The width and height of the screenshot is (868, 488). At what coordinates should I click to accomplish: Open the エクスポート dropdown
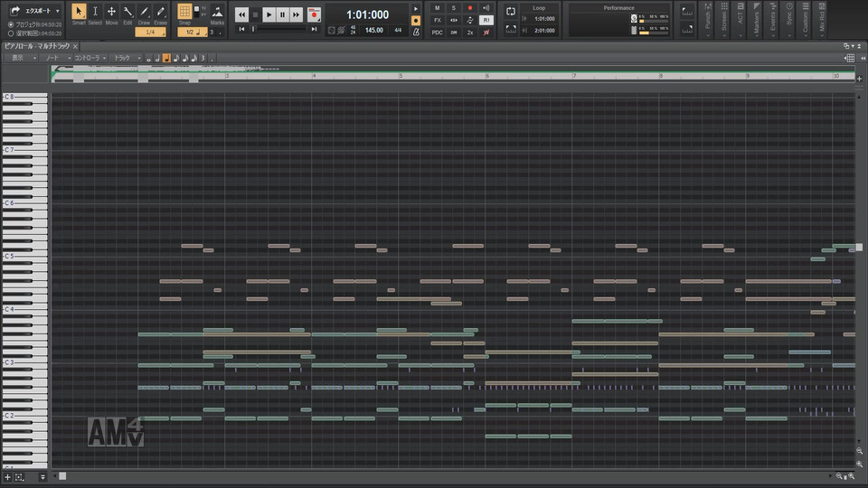click(x=36, y=11)
